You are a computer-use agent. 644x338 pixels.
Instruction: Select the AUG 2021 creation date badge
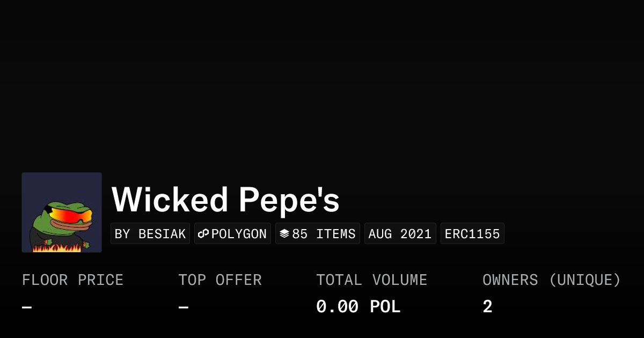coord(400,234)
